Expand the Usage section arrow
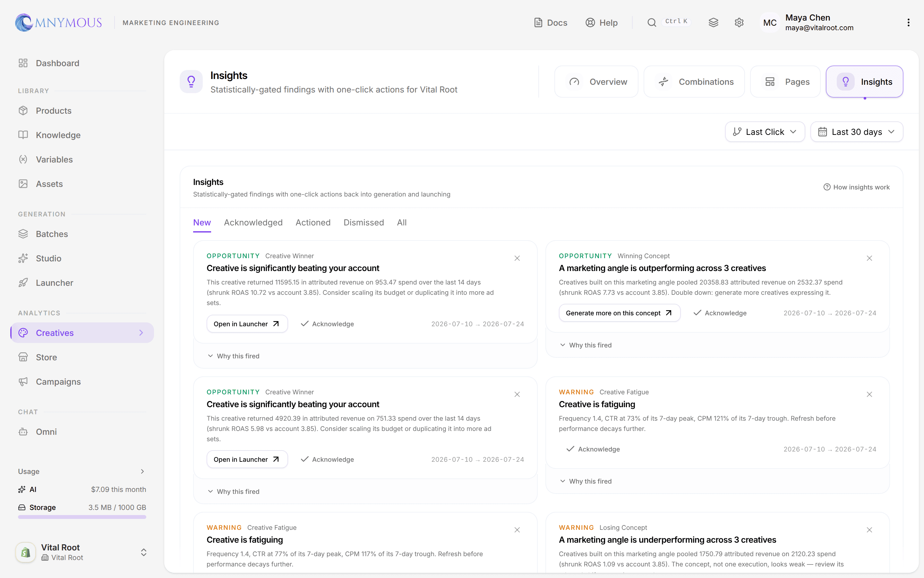Image resolution: width=924 pixels, height=578 pixels. pos(142,471)
